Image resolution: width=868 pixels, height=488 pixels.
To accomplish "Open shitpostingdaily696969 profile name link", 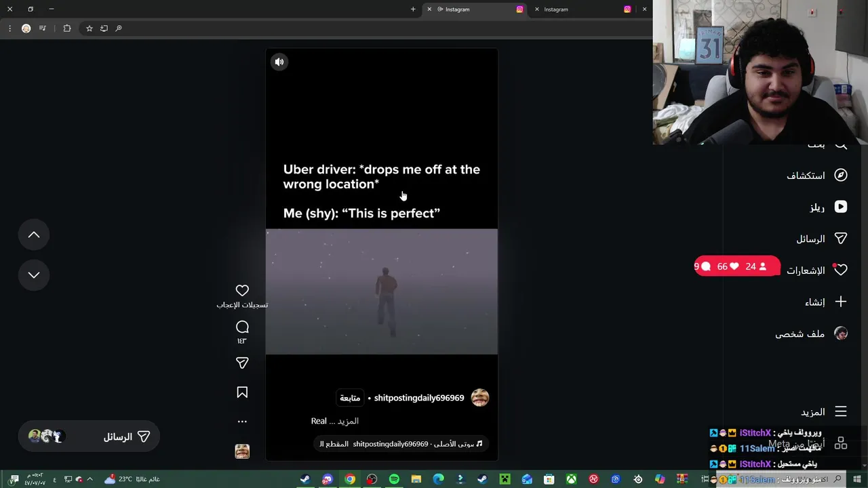I will tap(419, 398).
